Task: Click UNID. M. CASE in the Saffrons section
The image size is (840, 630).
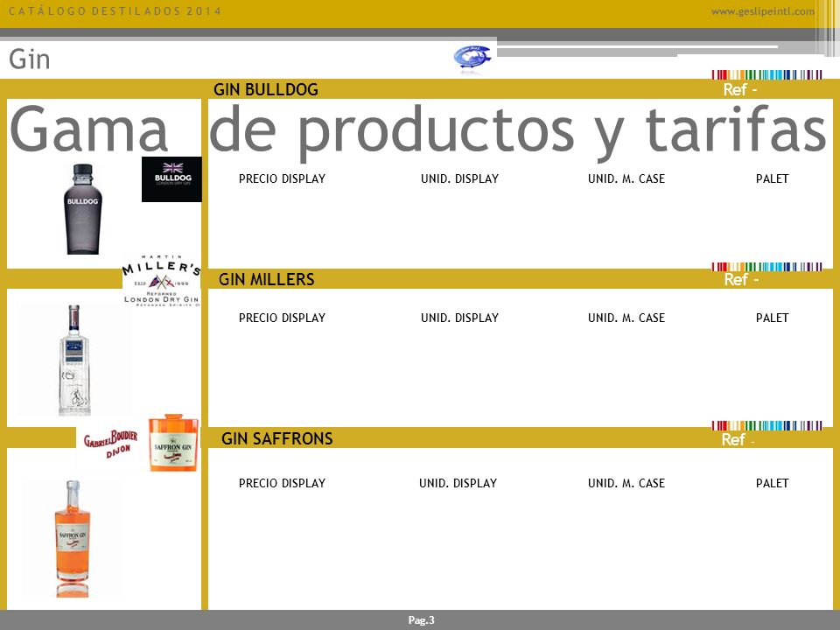Action: click(x=626, y=483)
